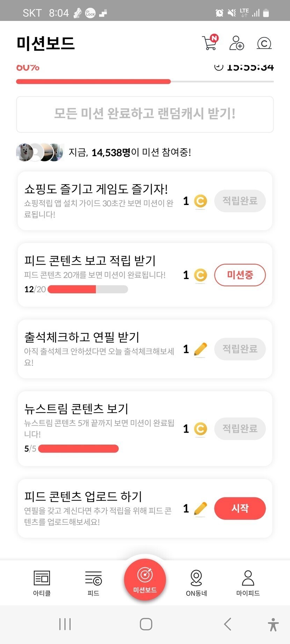Go to the 마이피드 tab

coord(248,583)
